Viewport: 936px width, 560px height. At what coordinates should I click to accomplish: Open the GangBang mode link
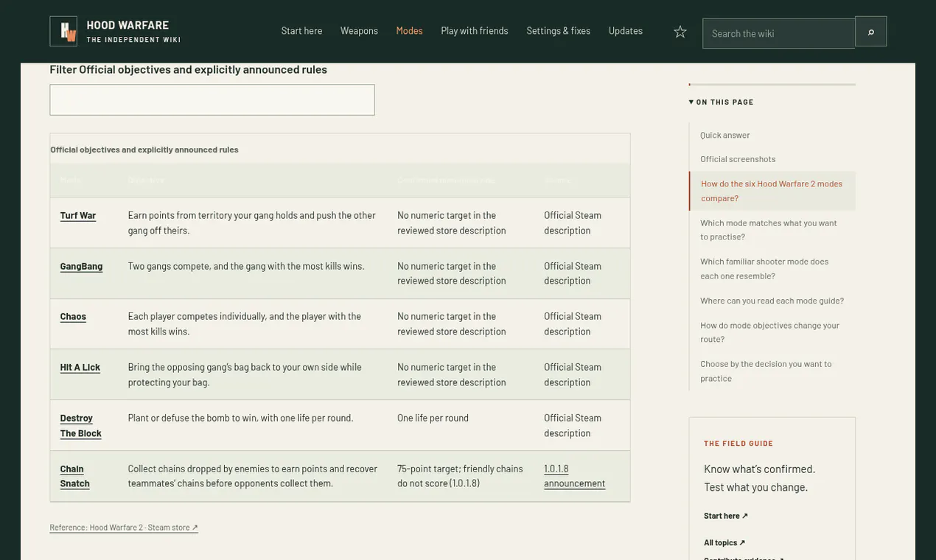82,266
